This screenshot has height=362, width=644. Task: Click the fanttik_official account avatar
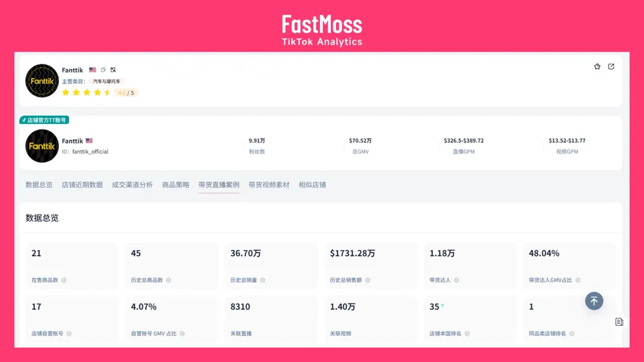point(42,145)
